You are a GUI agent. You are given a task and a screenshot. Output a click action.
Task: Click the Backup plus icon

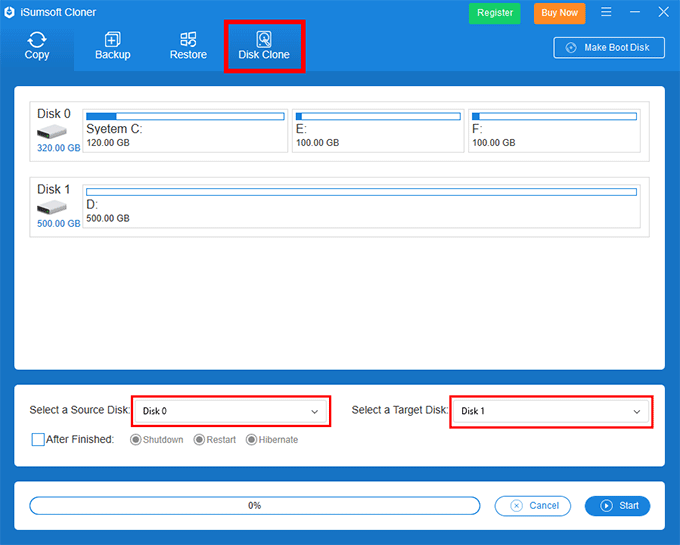[112, 39]
